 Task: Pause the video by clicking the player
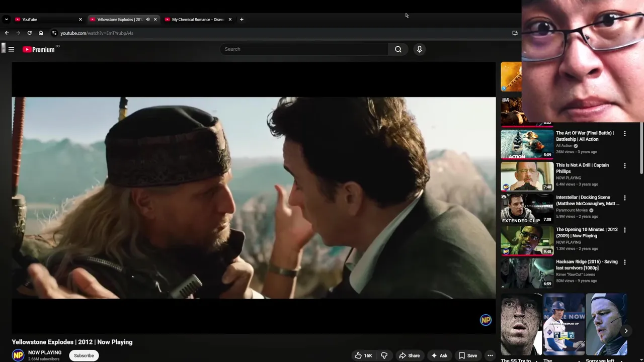tap(254, 198)
